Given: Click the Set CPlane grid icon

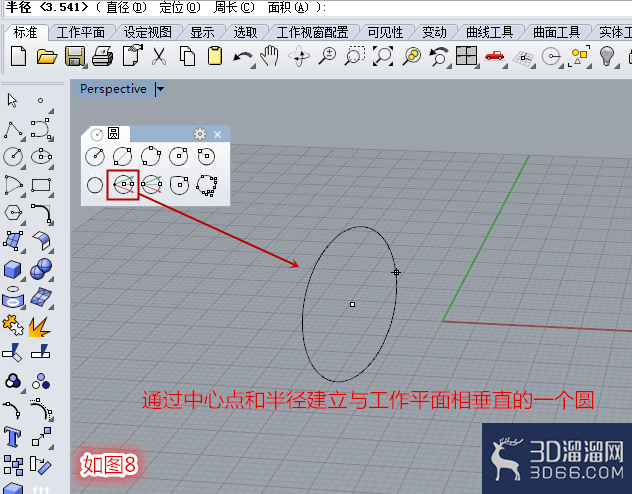Looking at the screenshot, I should (x=523, y=59).
